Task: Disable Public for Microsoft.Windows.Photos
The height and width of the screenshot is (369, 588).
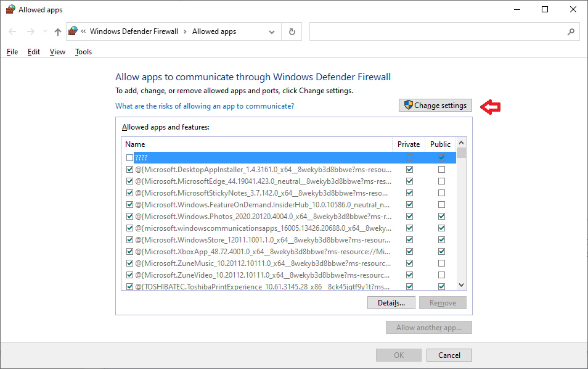Action: 441,217
